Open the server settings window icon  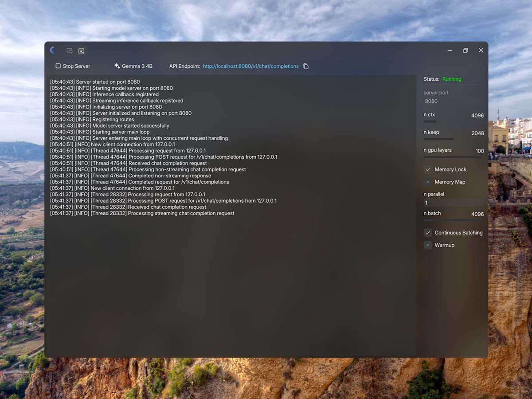(x=82, y=51)
